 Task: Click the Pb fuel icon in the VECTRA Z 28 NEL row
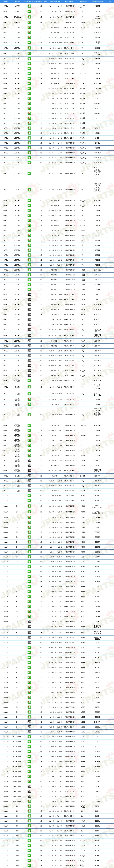(x=29, y=270)
